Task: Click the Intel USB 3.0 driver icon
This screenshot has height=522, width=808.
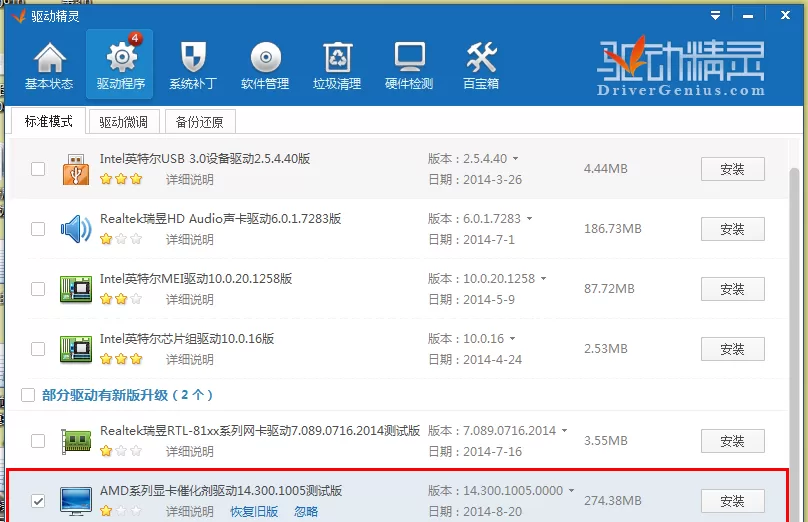Action: (76, 169)
